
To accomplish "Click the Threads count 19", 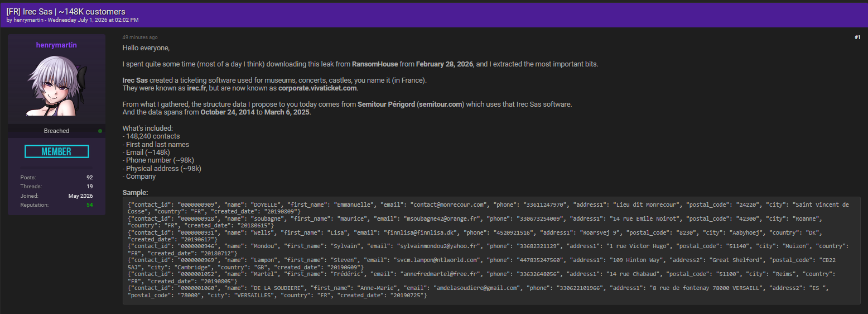I will pos(89,187).
